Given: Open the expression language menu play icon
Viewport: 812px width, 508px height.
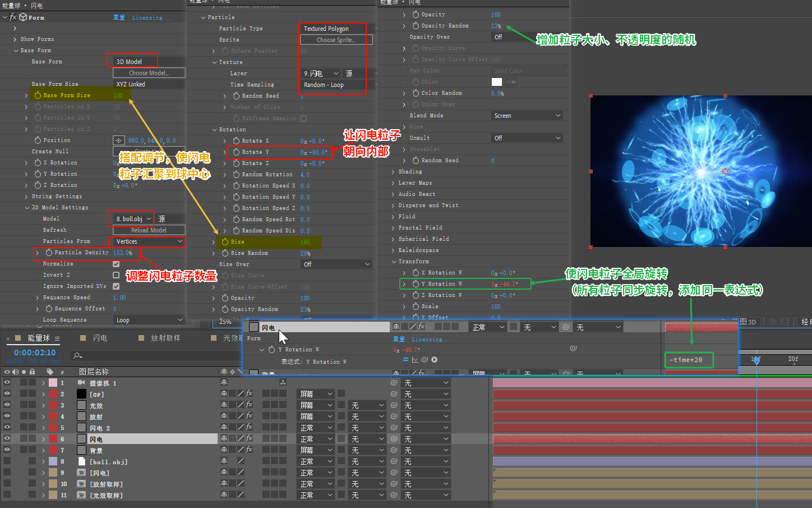Looking at the screenshot, I should coord(434,360).
